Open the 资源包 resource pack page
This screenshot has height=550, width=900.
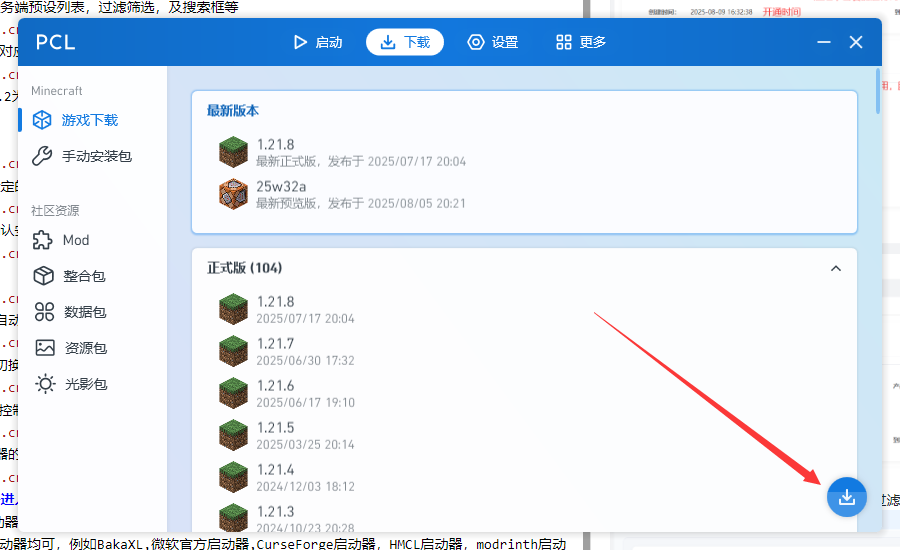tap(84, 348)
